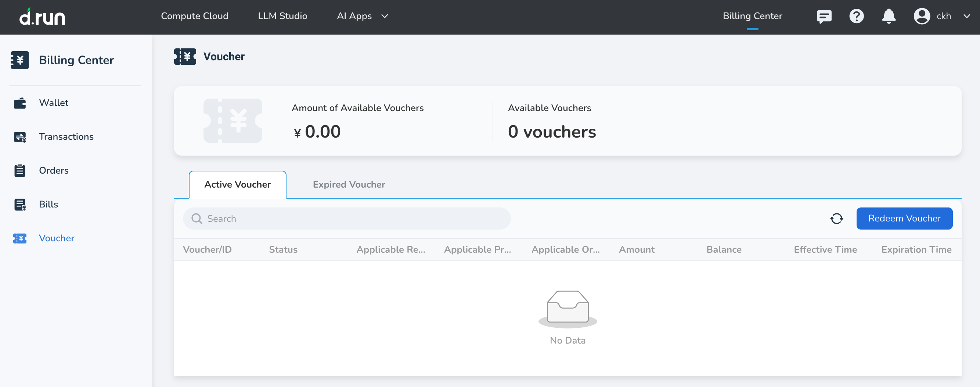Viewport: 980px width, 387px height.
Task: Navigate to Compute Cloud
Action: coord(194,16)
